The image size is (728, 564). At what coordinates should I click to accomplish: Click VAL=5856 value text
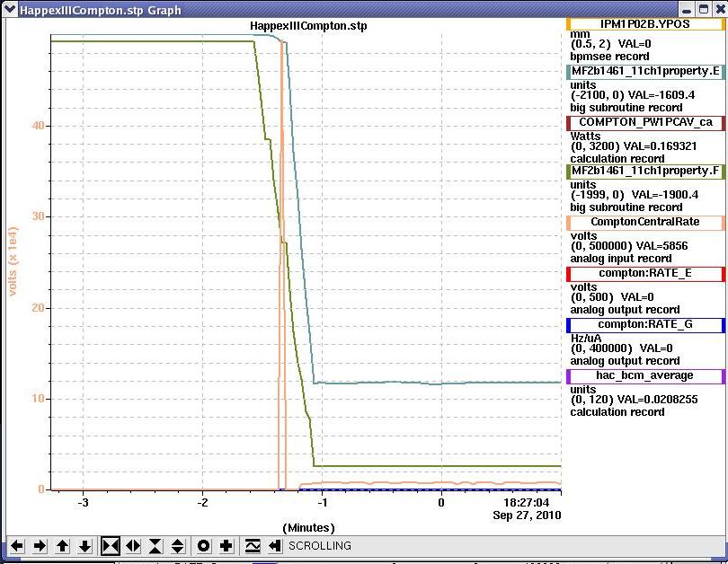coord(661,246)
